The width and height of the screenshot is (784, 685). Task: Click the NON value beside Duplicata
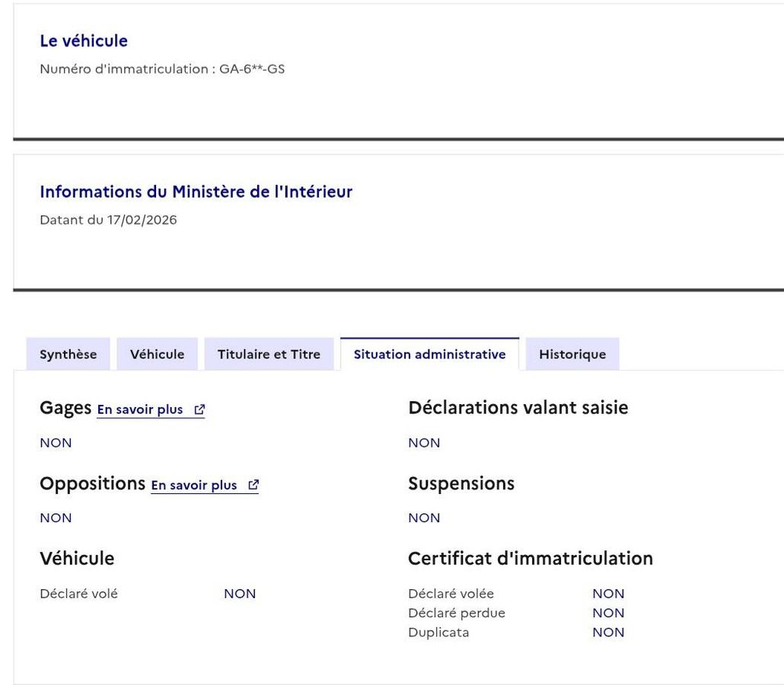608,632
